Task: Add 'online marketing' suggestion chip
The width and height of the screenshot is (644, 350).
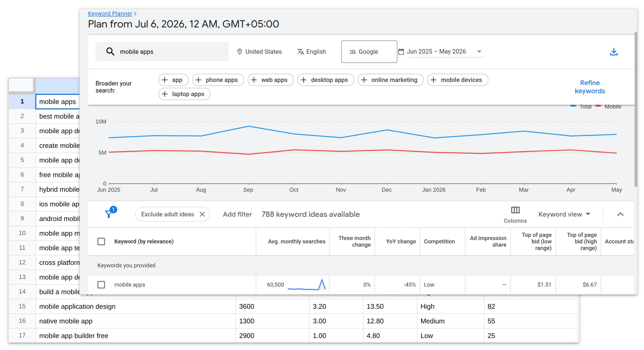Action: point(390,80)
